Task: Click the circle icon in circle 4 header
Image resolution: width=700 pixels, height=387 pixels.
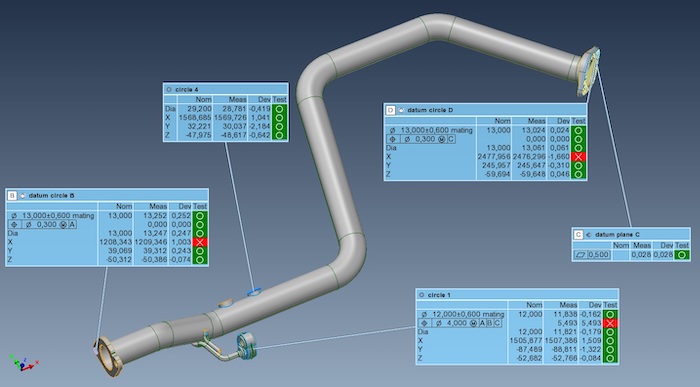Action: pos(169,89)
